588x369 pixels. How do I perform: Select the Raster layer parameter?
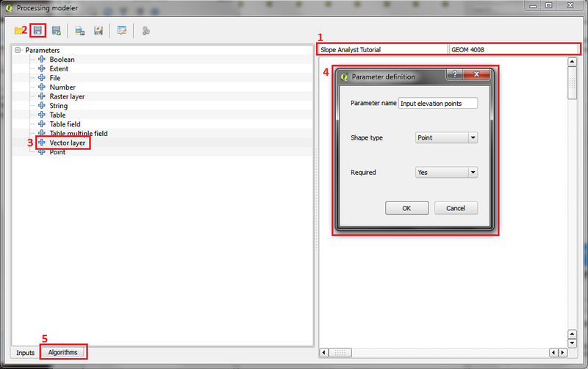67,96
